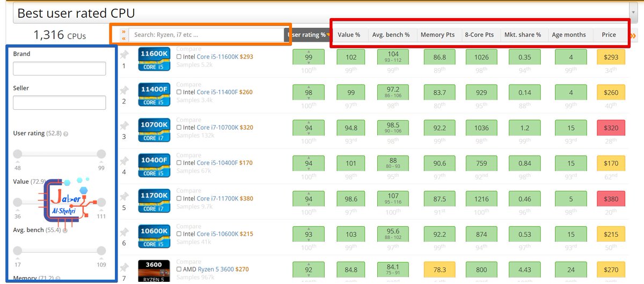Sort by Value % column
Image resolution: width=644 pixels, height=284 pixels.
click(349, 35)
